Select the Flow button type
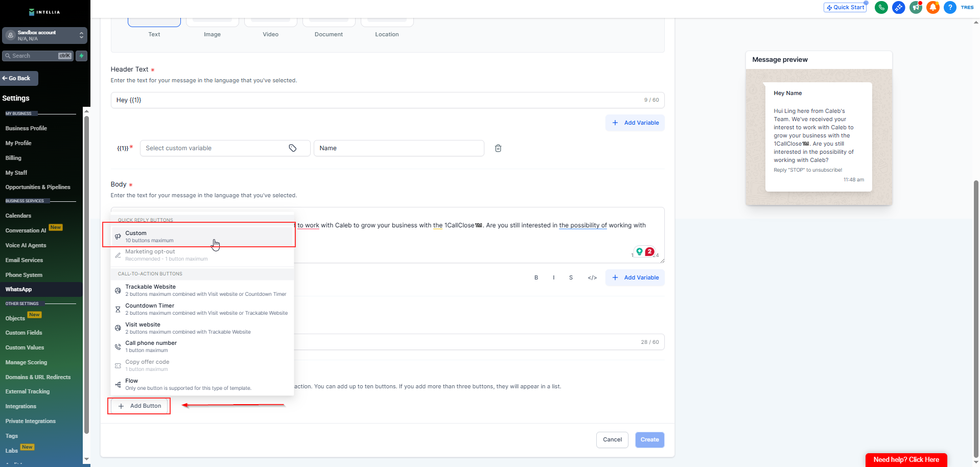Viewport: 980px width, 467px height. click(202, 384)
